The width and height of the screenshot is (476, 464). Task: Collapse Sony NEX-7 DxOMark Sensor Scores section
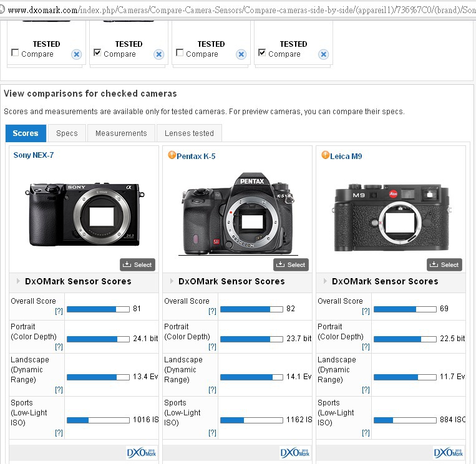[18, 281]
